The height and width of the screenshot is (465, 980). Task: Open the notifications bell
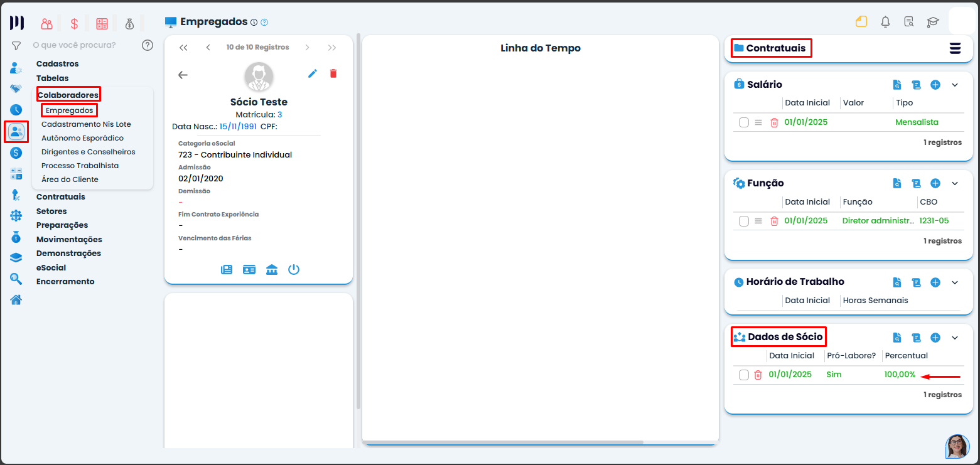click(885, 22)
